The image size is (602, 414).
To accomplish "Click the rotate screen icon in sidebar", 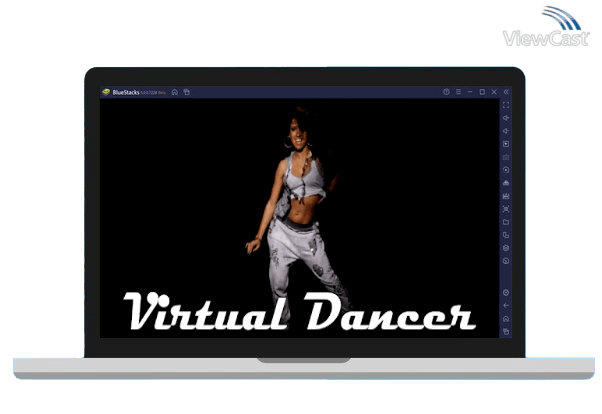I will click(x=506, y=235).
